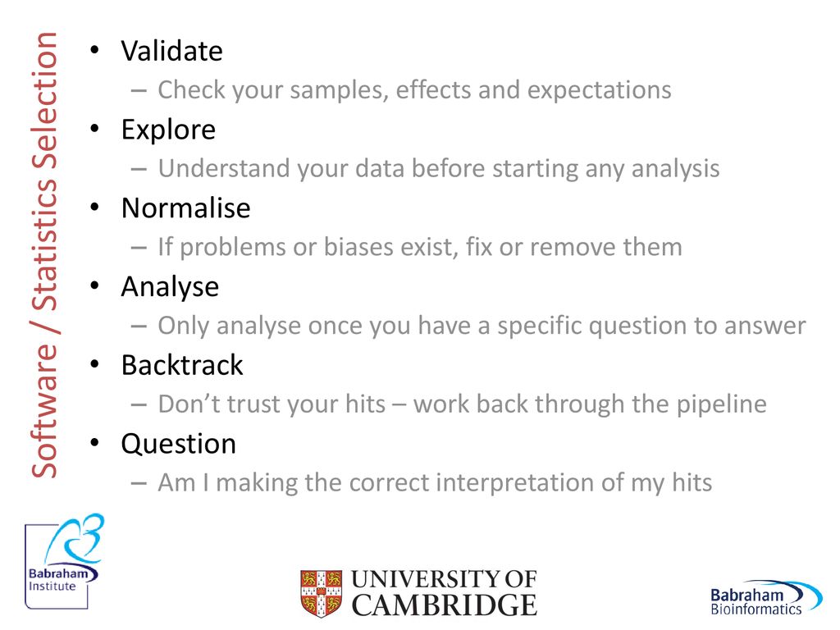Screen dimensions: 840x630
Task: Click 'If problems or biases exist' line
Action: click(419, 247)
